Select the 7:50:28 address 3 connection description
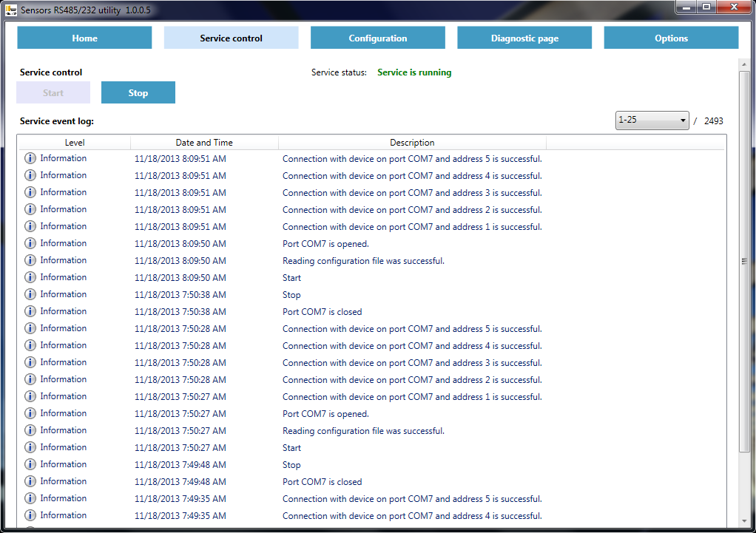Image resolution: width=756 pixels, height=533 pixels. (412, 363)
